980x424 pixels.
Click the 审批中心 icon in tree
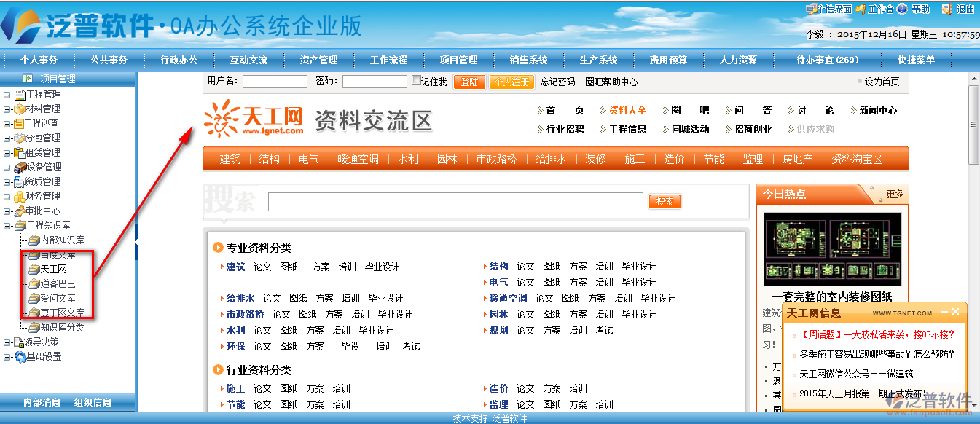(20, 211)
